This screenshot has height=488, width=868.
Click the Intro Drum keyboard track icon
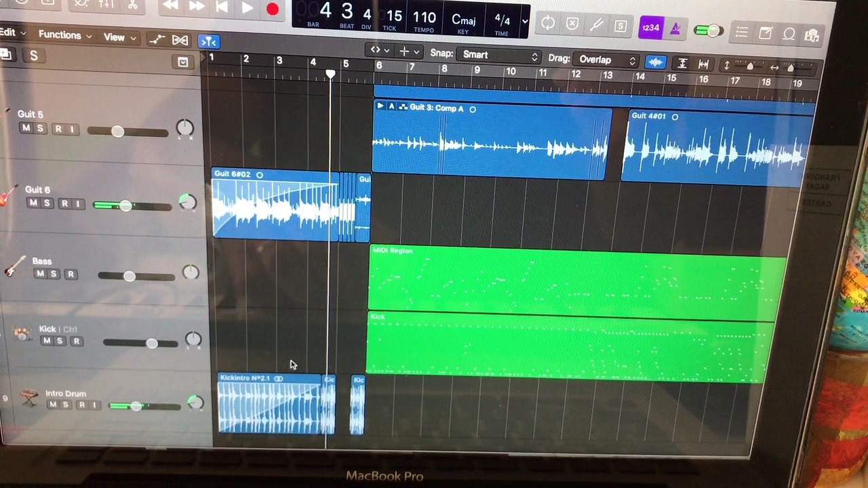point(29,398)
